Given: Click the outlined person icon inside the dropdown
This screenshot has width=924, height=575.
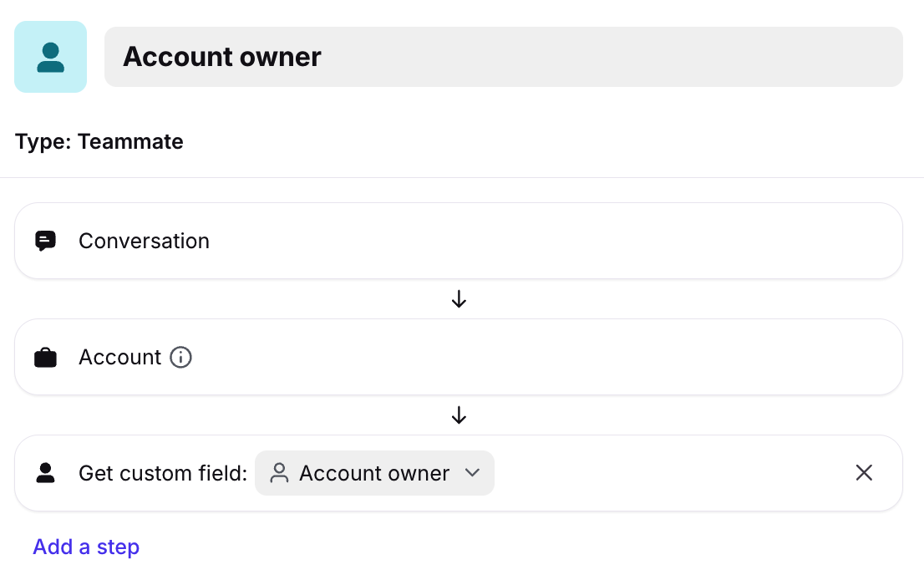Looking at the screenshot, I should (x=280, y=474).
